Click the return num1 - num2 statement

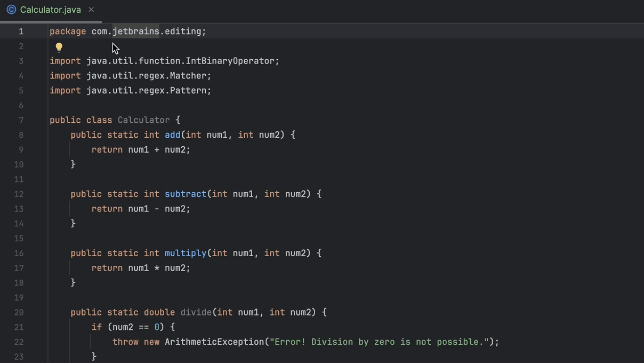[x=141, y=209]
